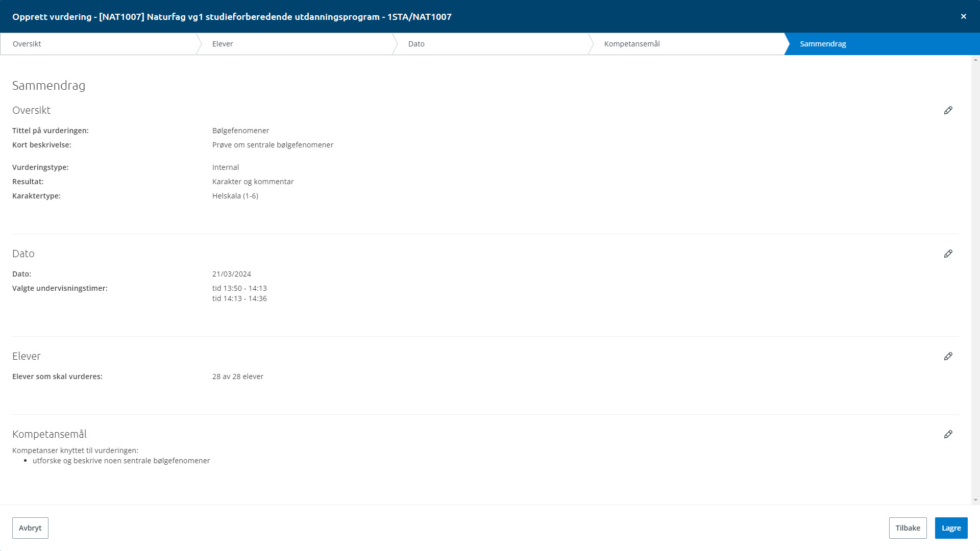The height and width of the screenshot is (551, 980).
Task: Select competence goal utforske og beskrive bølgefenomener
Action: [x=121, y=461]
